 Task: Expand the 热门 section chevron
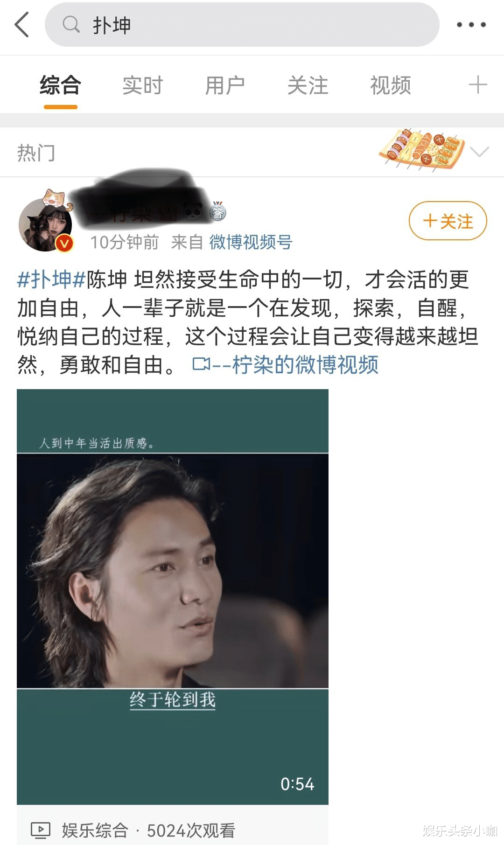pyautogui.click(x=479, y=152)
